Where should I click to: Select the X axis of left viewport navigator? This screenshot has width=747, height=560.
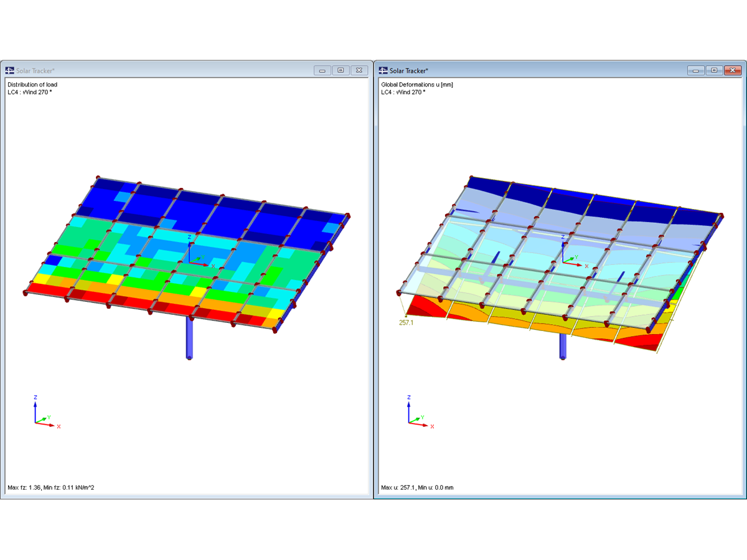(x=58, y=426)
